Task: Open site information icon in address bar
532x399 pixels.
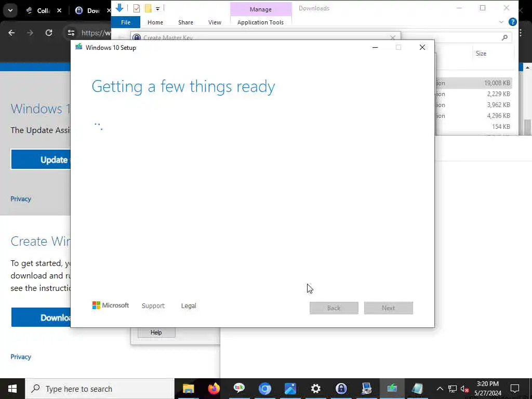Action: [x=71, y=33]
